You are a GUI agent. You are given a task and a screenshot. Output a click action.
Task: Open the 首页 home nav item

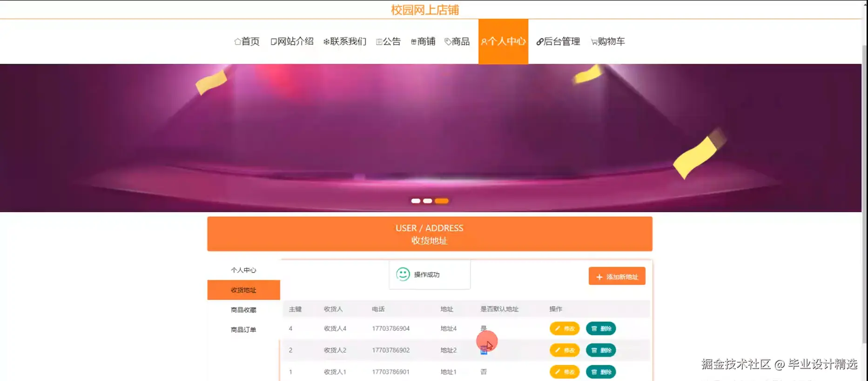click(247, 41)
